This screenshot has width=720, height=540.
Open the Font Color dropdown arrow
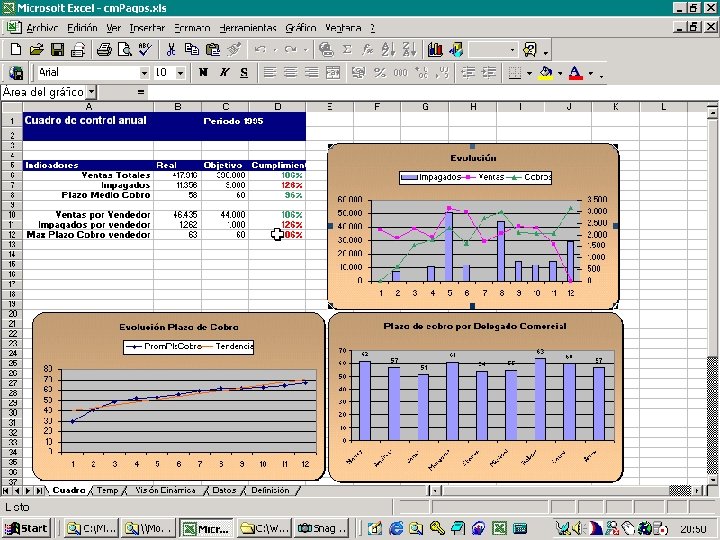pyautogui.click(x=591, y=73)
